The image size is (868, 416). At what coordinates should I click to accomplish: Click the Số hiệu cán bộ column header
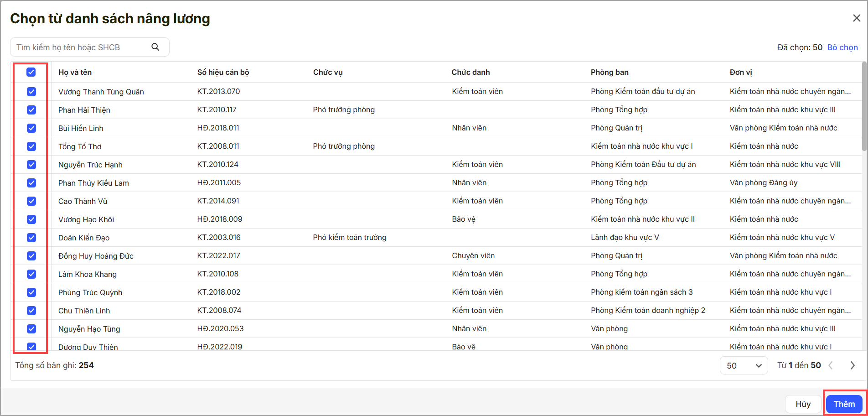click(x=223, y=72)
